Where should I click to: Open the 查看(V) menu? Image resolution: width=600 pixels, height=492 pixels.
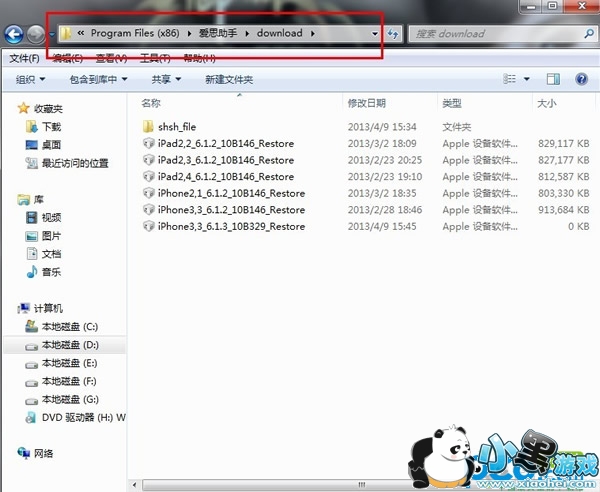pos(111,58)
